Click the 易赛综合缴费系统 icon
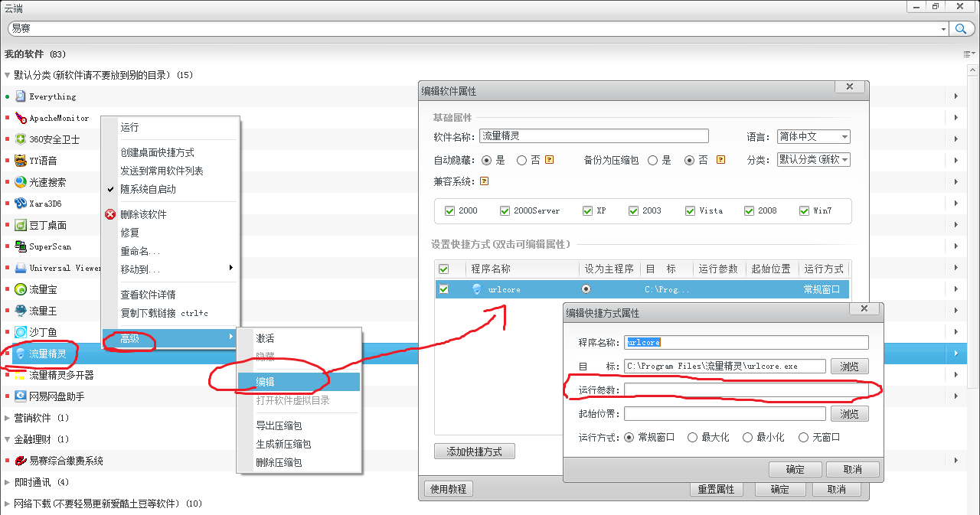 21,461
